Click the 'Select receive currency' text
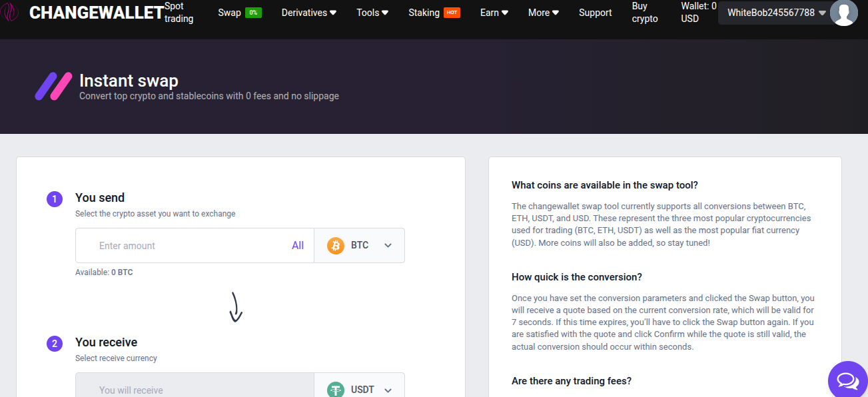The width and height of the screenshot is (868, 397). 116,358
